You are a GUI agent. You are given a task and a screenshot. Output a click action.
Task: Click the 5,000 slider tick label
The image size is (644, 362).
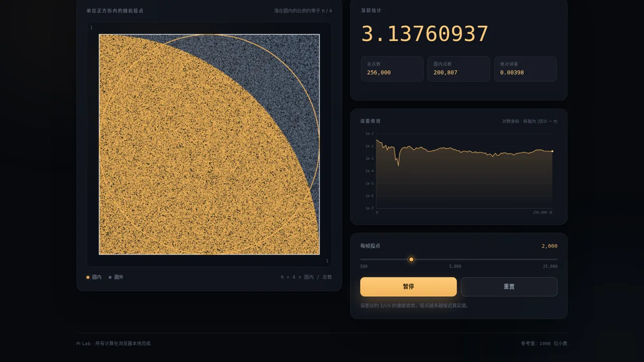coord(455,266)
